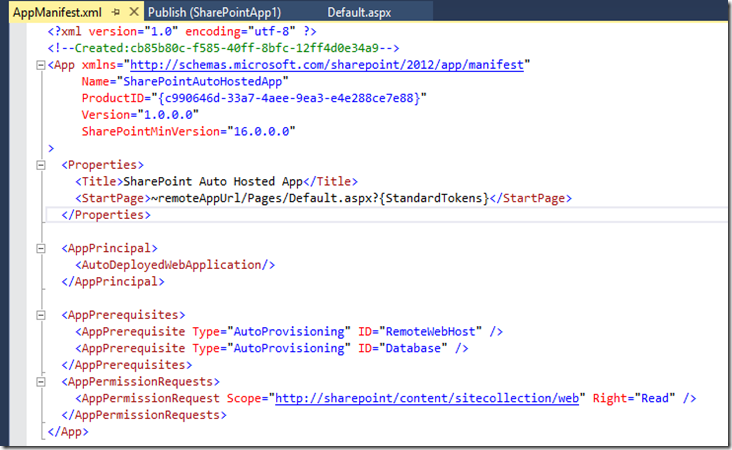Screen dimensions: 732x450
Task: Click the closing </Properties> tag
Action: click(x=106, y=215)
